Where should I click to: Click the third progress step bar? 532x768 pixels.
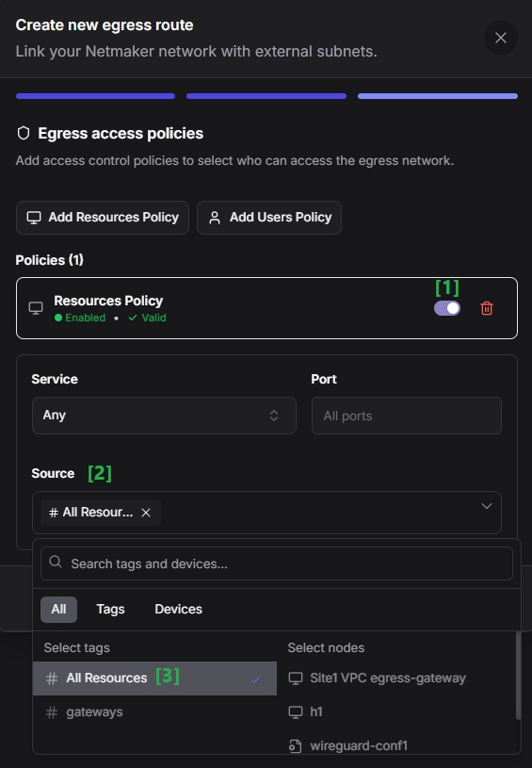click(438, 96)
